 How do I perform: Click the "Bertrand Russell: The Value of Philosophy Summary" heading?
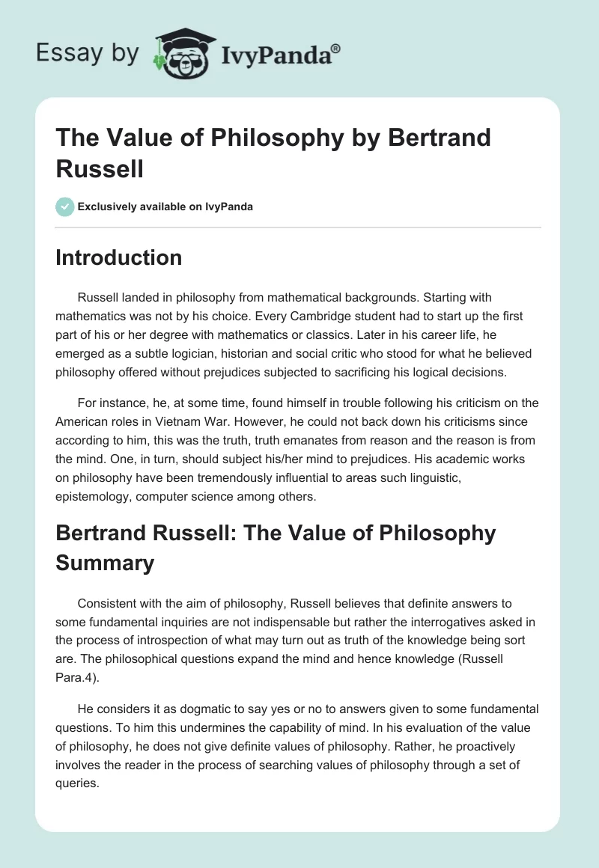click(276, 547)
